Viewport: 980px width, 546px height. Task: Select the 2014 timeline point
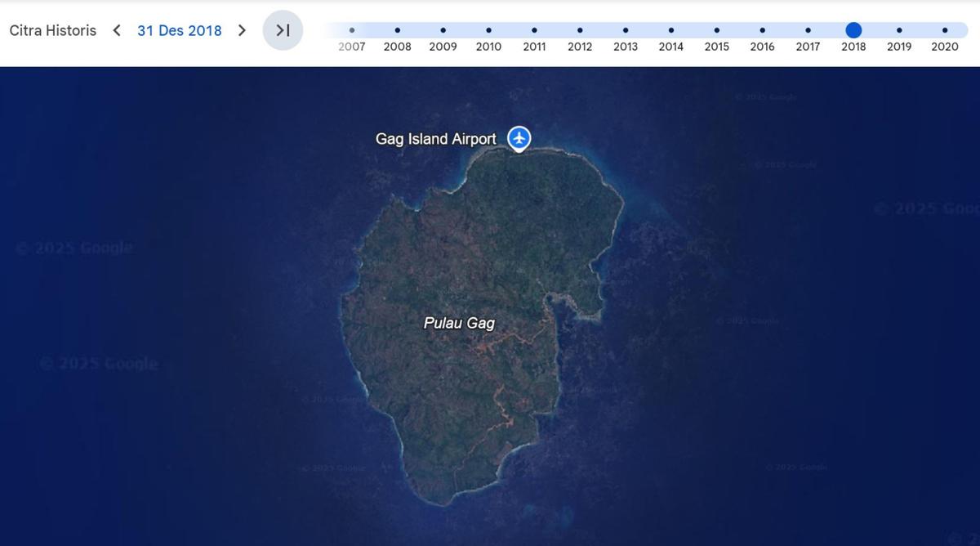pos(671,30)
